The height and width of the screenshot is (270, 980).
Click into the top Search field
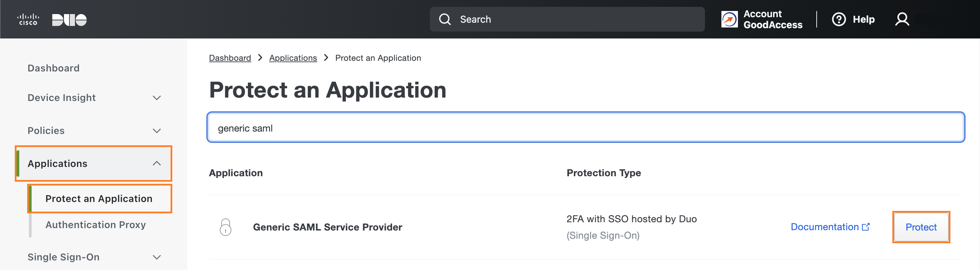567,19
